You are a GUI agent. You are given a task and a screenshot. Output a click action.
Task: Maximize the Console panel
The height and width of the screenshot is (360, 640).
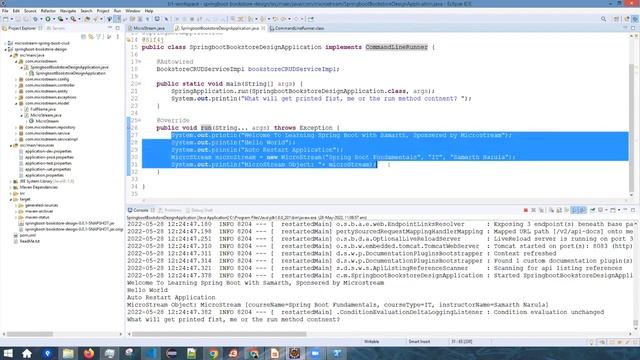point(633,210)
